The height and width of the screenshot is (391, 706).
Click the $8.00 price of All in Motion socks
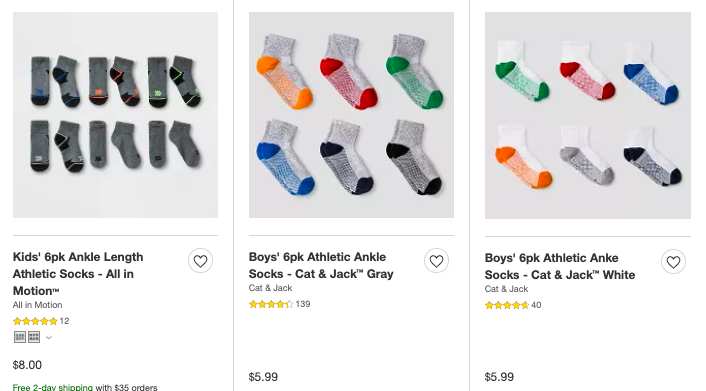[x=27, y=365]
